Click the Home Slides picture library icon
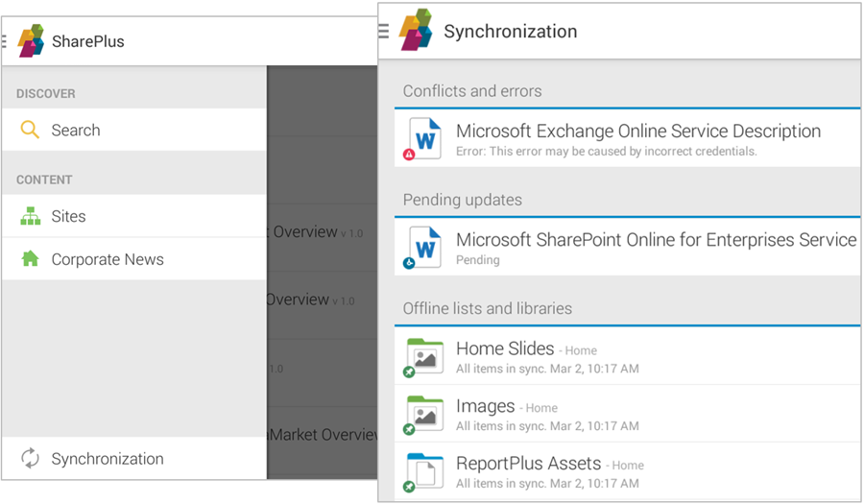Screen dimensions: 864x504 tap(423, 357)
